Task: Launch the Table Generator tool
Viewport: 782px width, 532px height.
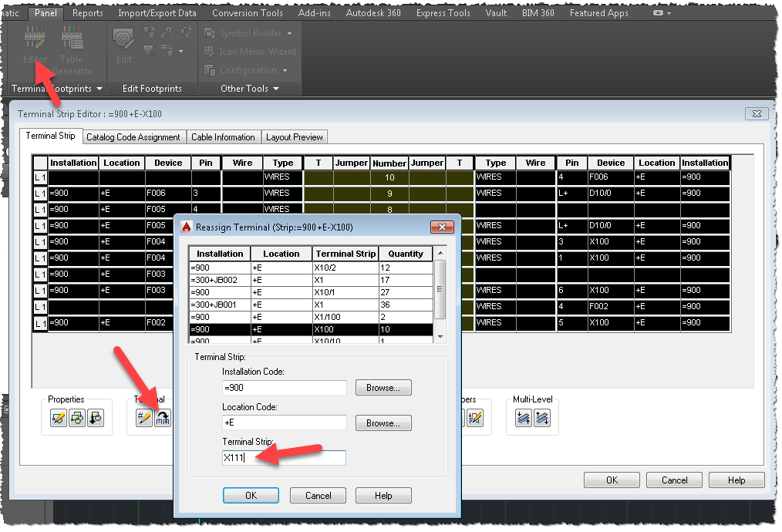Action: (72, 50)
